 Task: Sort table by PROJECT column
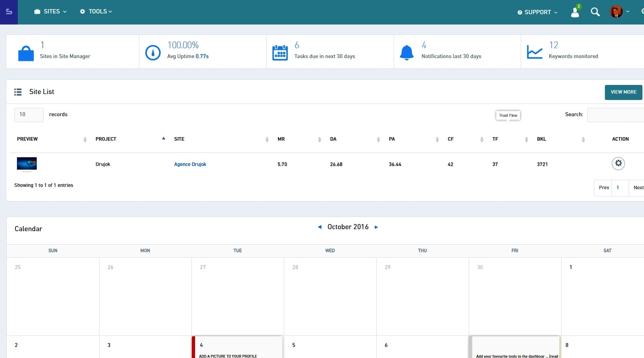(x=130, y=139)
